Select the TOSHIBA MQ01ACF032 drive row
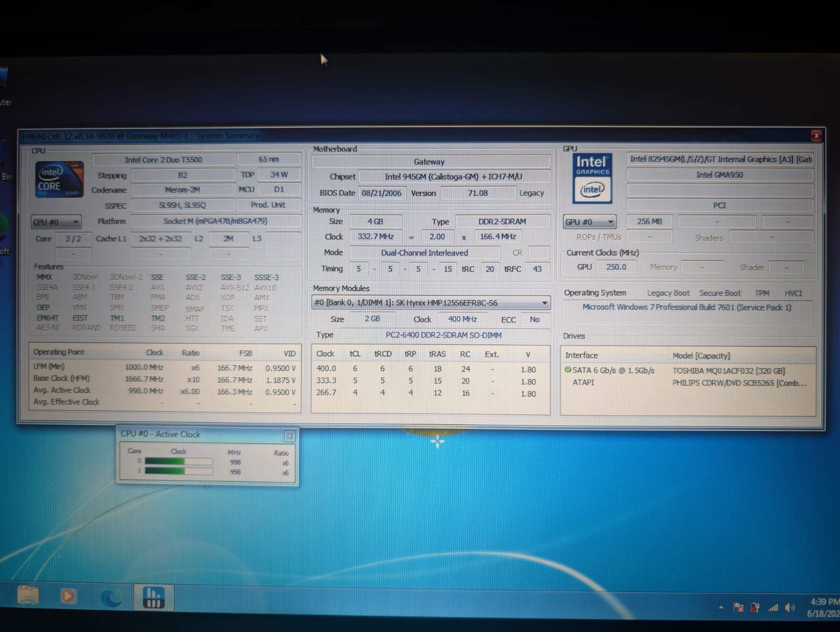The height and width of the screenshot is (632, 840). pos(688,371)
